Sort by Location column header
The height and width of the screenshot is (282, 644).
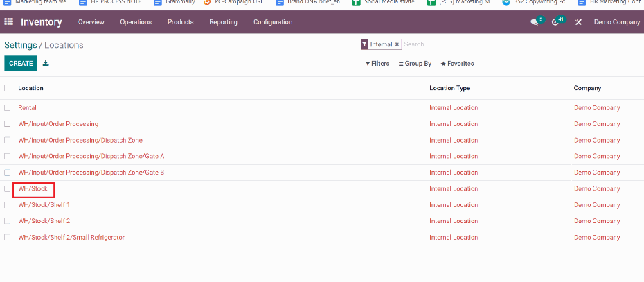(x=30, y=88)
